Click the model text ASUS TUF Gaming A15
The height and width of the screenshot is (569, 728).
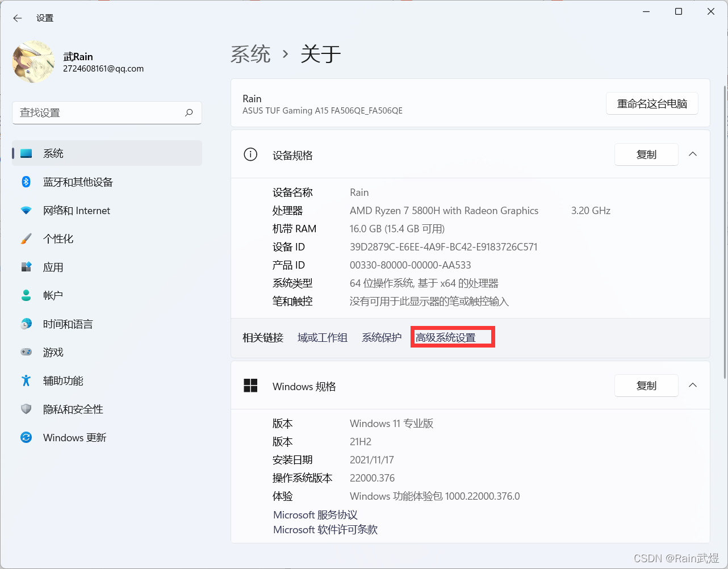[x=323, y=111]
